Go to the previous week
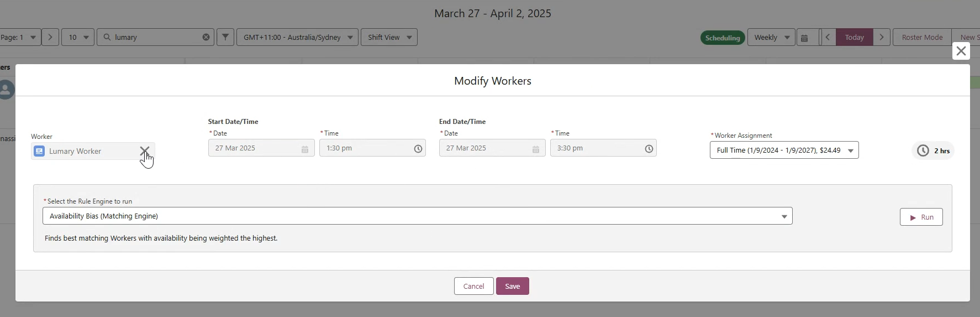 click(828, 37)
